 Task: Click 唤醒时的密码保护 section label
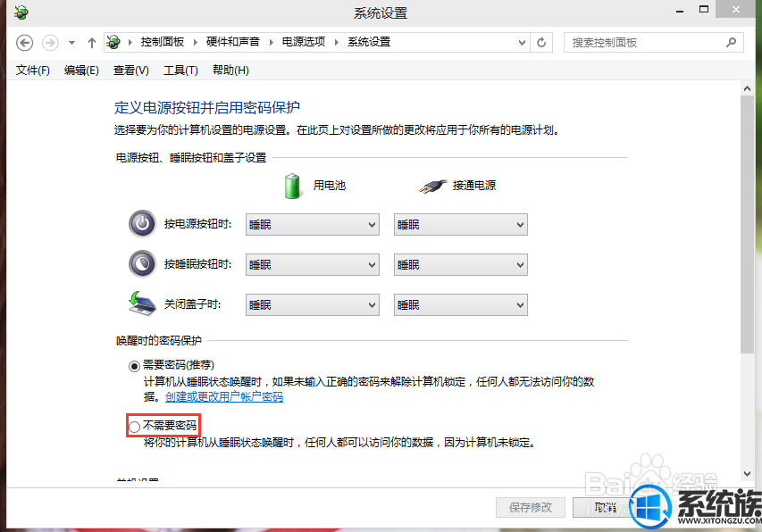[158, 341]
